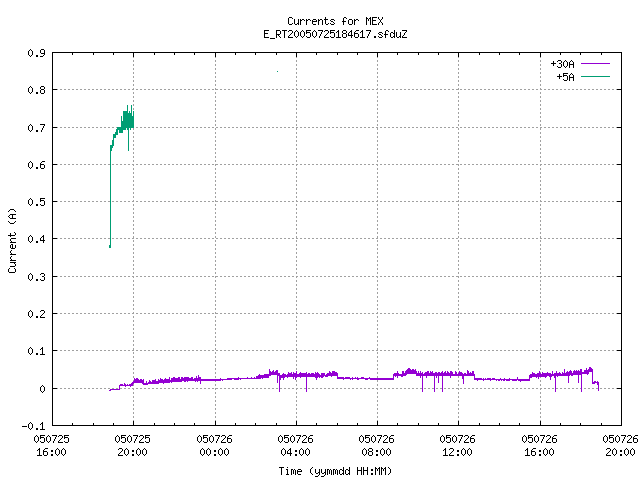Click the y-axis tick value 0.4
This screenshot has height=480, width=640.
36,239
